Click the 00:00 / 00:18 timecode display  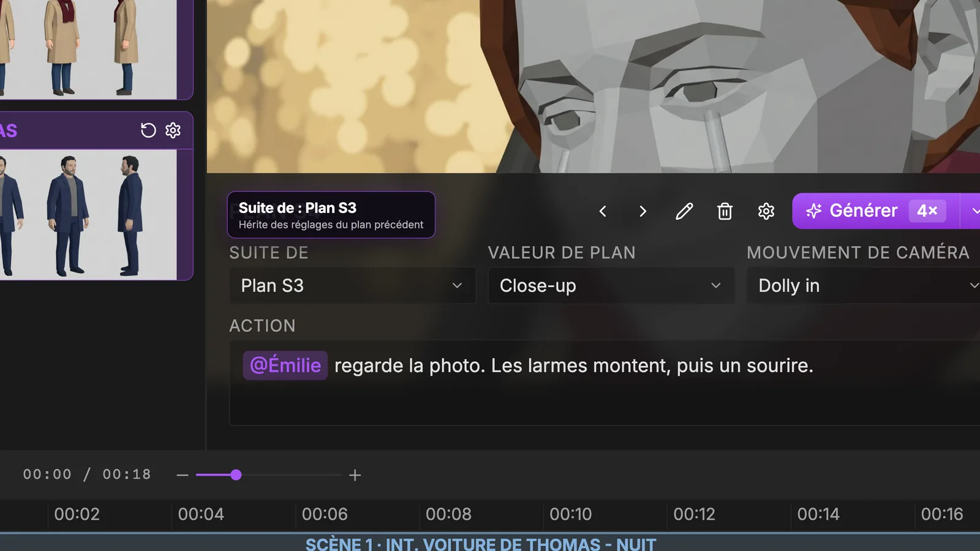(x=87, y=474)
